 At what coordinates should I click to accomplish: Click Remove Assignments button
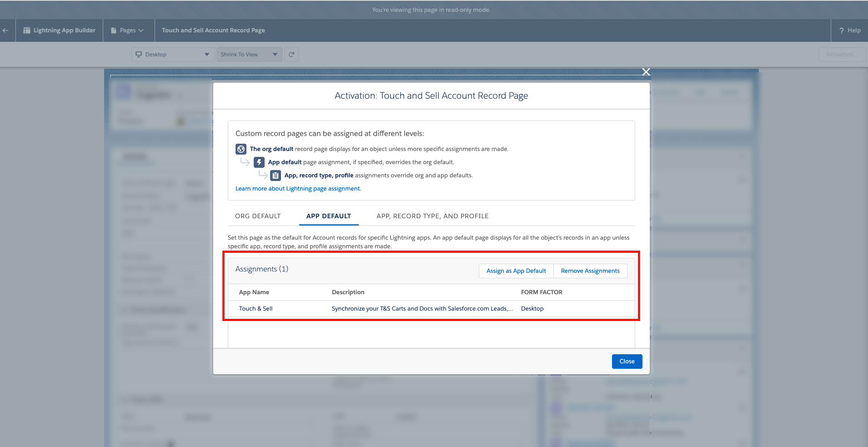590,271
